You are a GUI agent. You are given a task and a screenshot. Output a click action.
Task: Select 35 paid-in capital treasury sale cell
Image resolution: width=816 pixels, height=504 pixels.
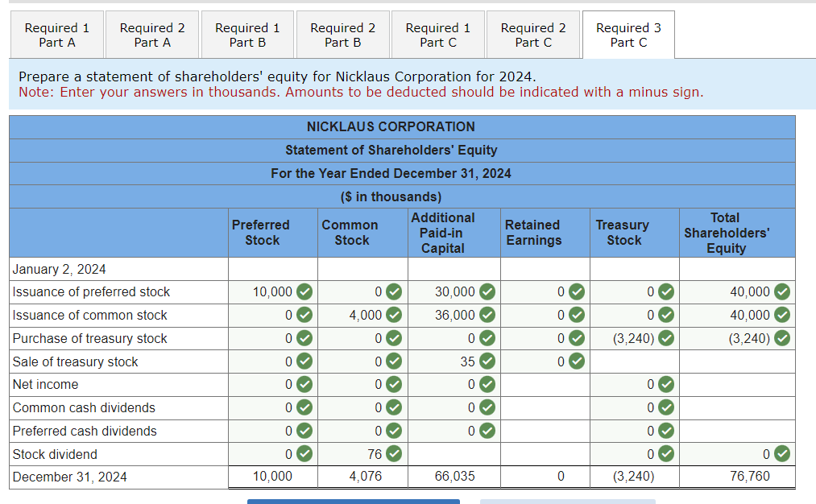click(454, 361)
